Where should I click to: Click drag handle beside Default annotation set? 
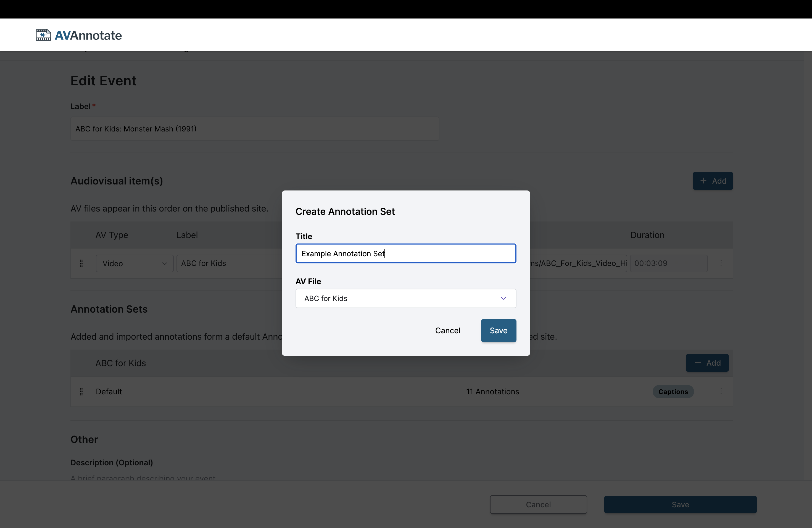click(x=81, y=392)
